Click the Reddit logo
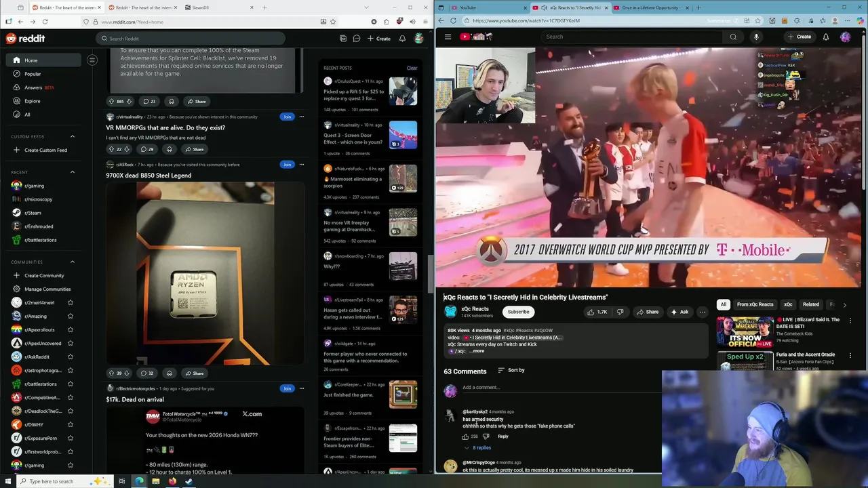Viewport: 868px width, 488px height. (25, 39)
